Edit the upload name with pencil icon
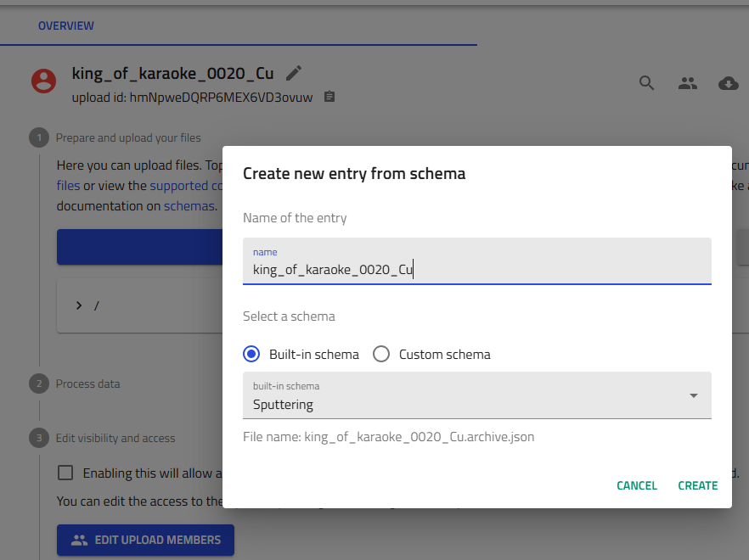The height and width of the screenshot is (560, 749). 293,73
